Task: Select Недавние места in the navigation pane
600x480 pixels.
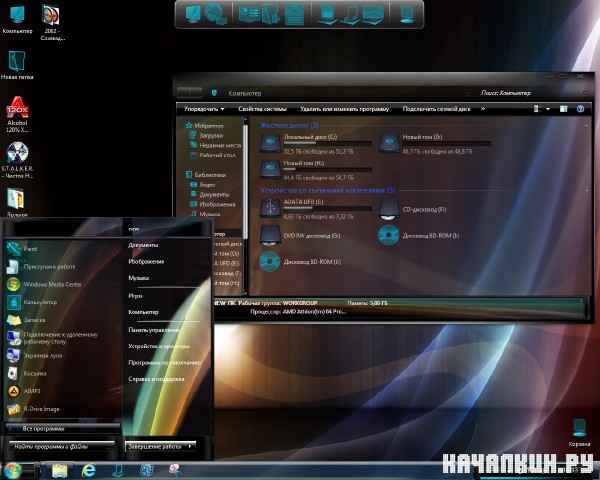Action: click(x=216, y=145)
